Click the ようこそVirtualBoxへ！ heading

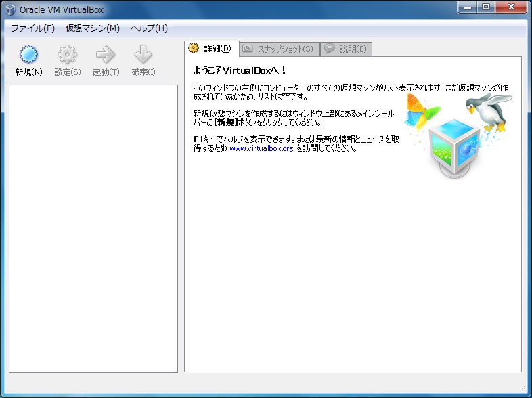pyautogui.click(x=240, y=70)
